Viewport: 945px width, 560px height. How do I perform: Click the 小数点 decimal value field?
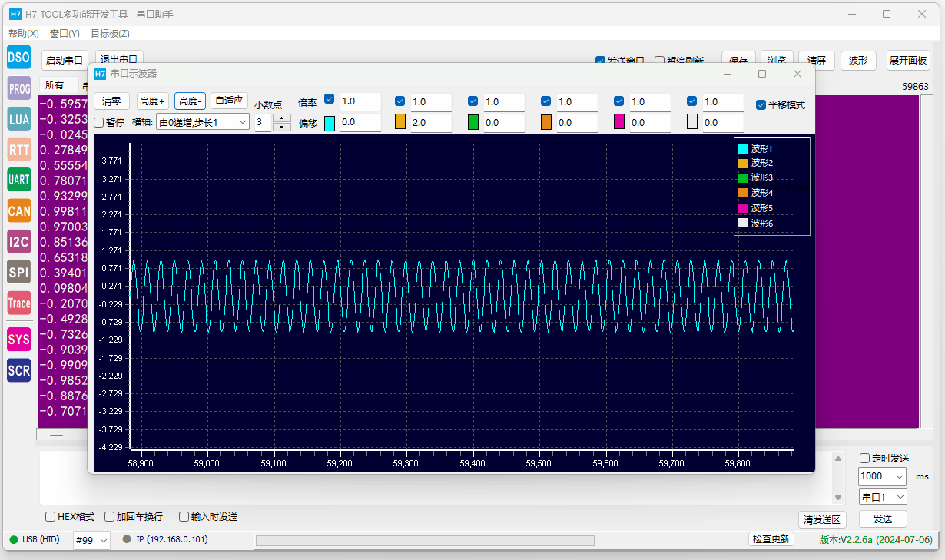264,122
